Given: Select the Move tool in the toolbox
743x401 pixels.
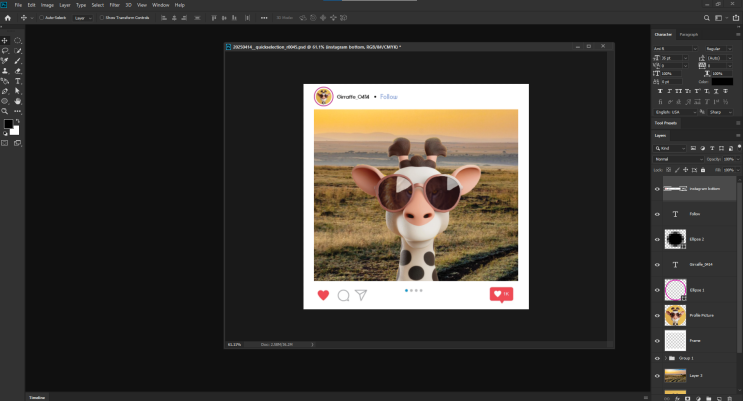Looking at the screenshot, I should pyautogui.click(x=5, y=41).
